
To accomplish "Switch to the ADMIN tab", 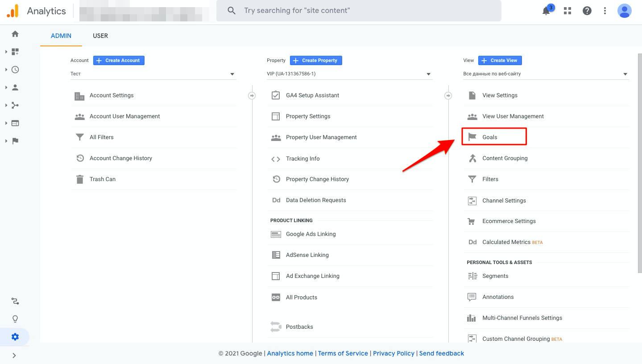I will (61, 36).
